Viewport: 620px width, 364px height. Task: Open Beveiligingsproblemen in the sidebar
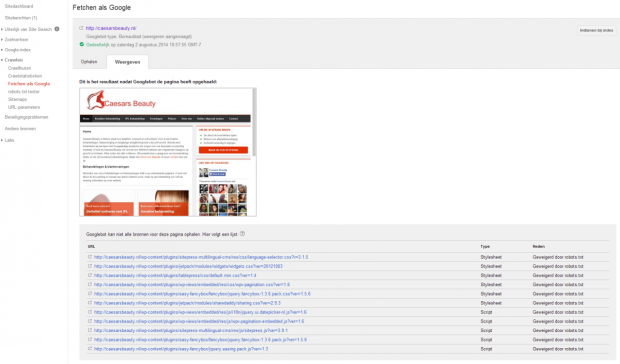26,117
